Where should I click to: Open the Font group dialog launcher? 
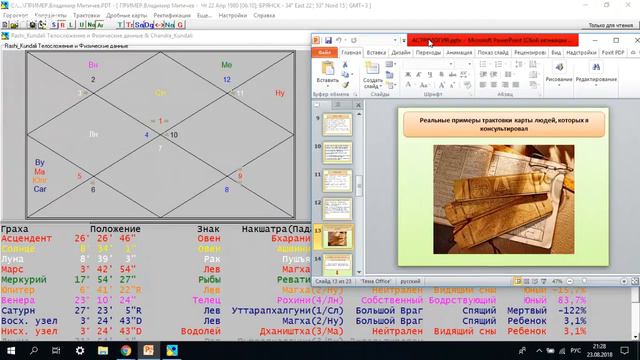point(470,95)
